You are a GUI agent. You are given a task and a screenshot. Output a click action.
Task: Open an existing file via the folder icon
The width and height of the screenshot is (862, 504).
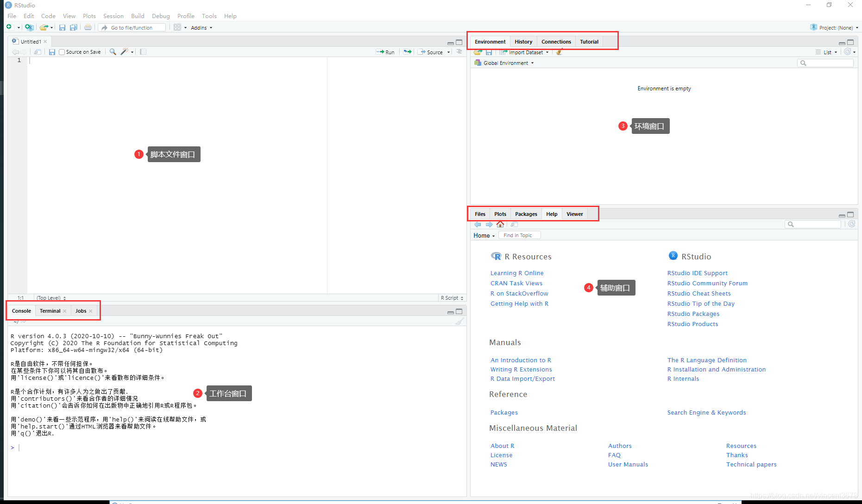[44, 27]
